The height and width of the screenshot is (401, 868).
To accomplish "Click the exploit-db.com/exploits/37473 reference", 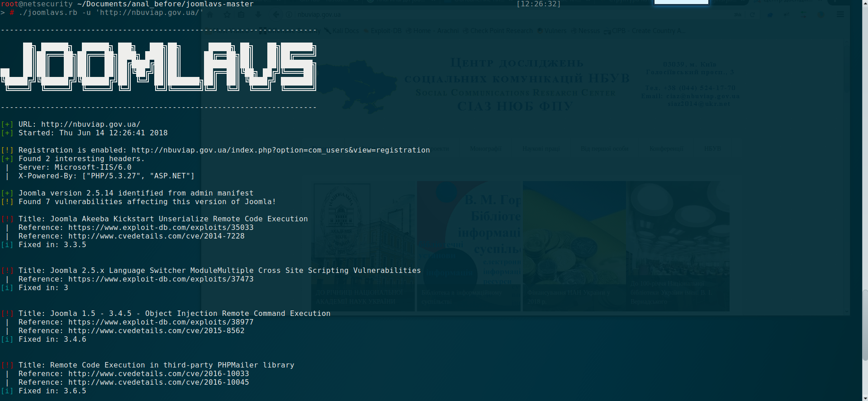I will click(x=161, y=279).
